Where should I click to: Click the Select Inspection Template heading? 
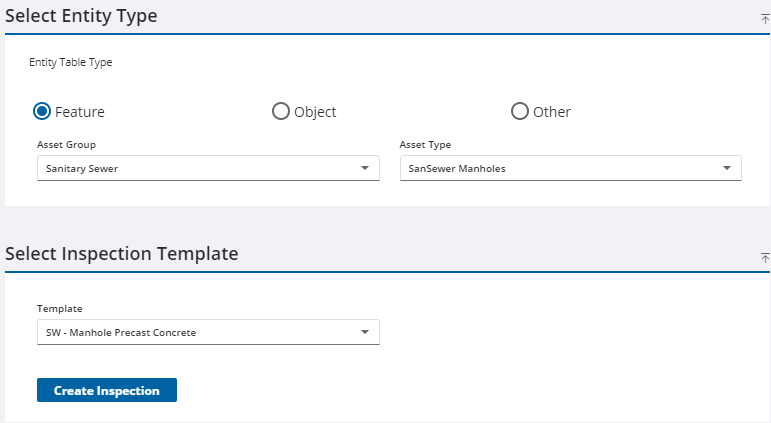tap(122, 254)
